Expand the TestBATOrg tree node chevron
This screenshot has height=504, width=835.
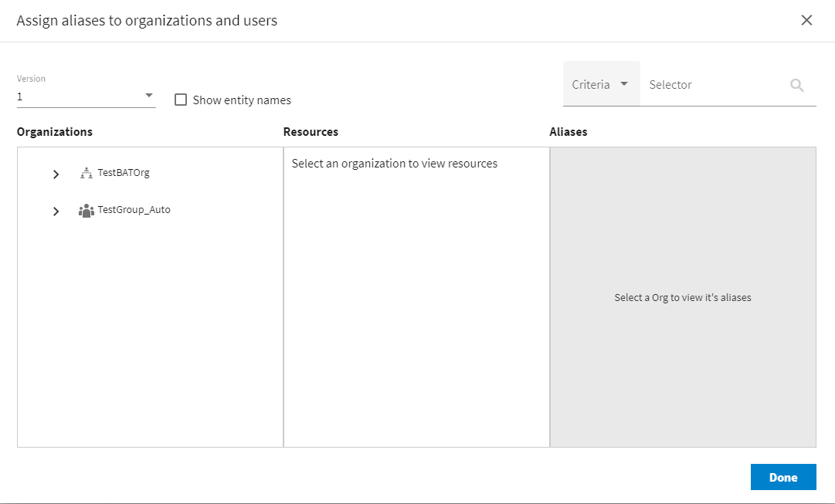coord(56,174)
